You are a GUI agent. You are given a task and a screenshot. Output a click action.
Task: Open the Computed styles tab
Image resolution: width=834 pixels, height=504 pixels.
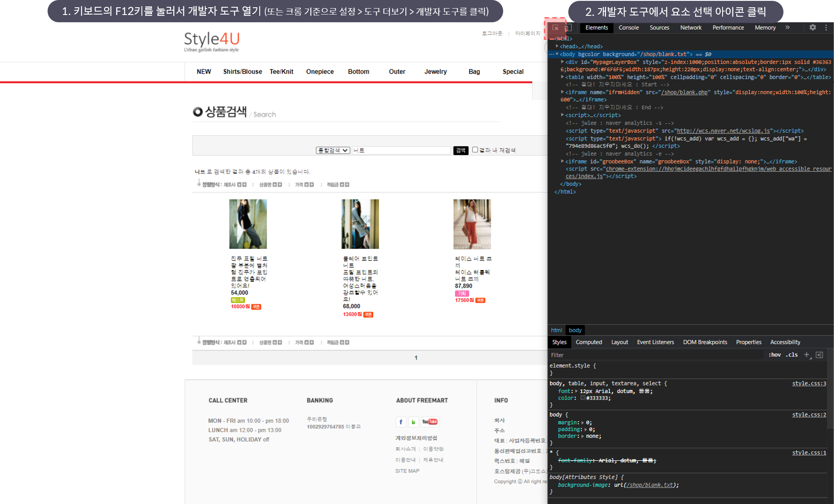[588, 342]
